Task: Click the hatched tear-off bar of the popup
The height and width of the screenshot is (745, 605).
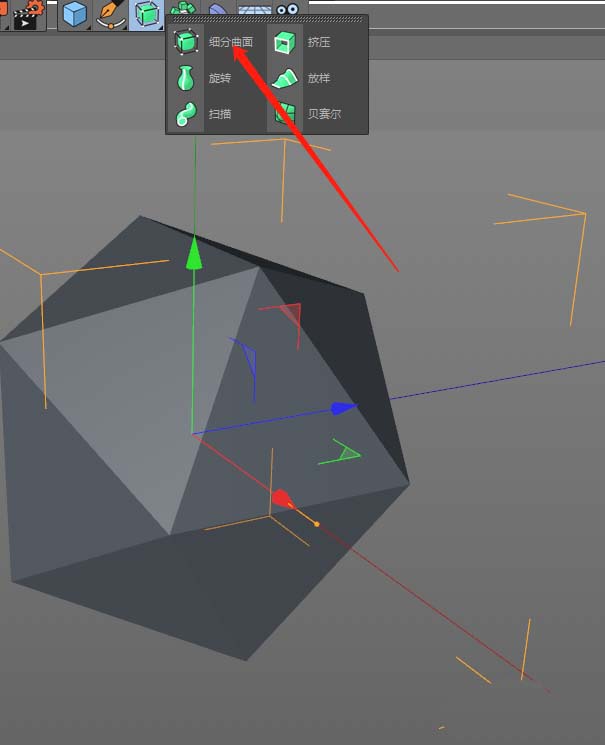Action: point(267,19)
